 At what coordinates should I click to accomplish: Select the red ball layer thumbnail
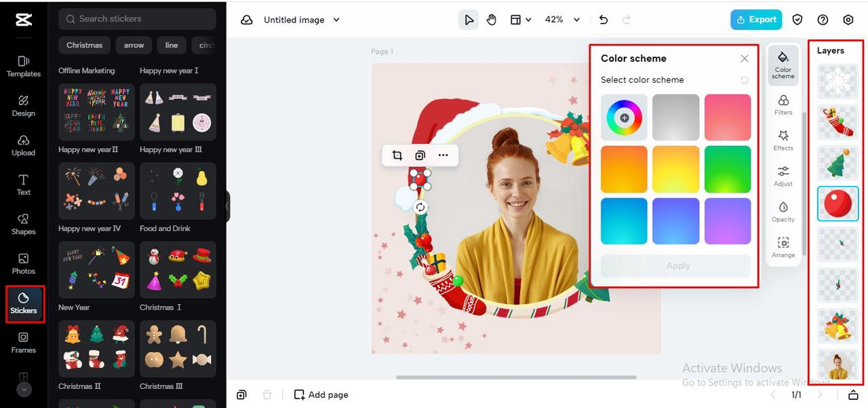pyautogui.click(x=838, y=204)
